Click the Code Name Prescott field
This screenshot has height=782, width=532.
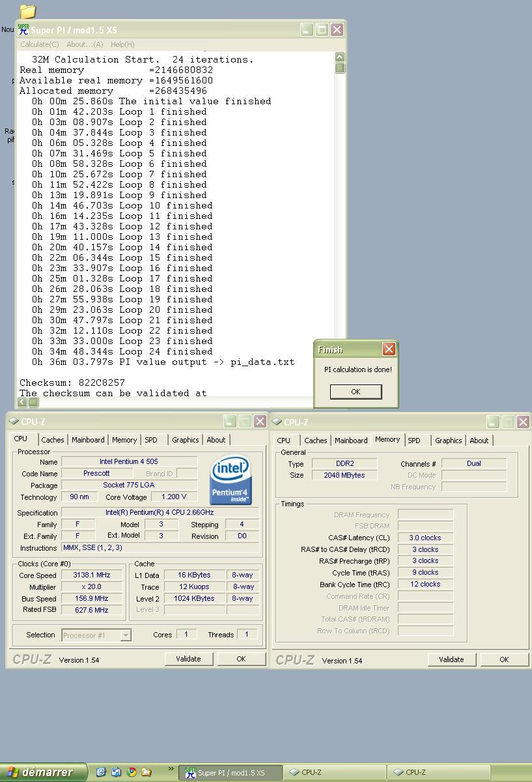(96, 473)
